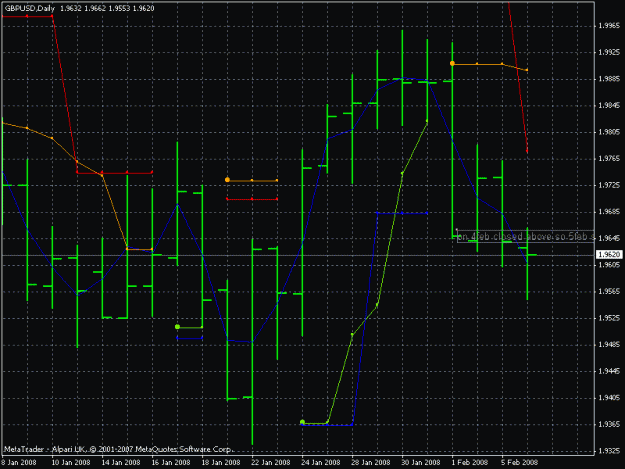Click the 22 Jan 2008 date label

(x=271, y=463)
